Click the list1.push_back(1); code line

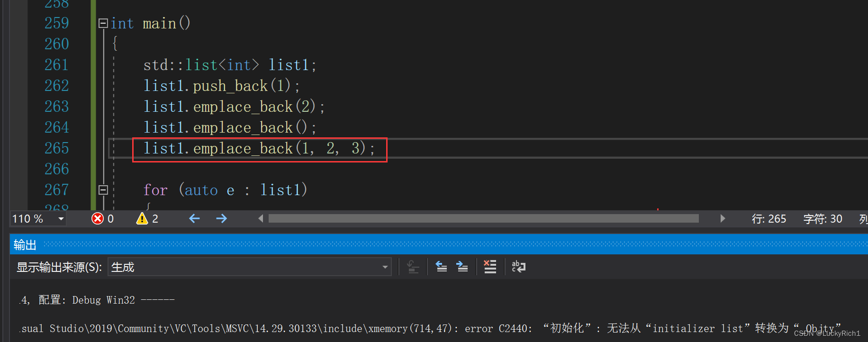(222, 86)
